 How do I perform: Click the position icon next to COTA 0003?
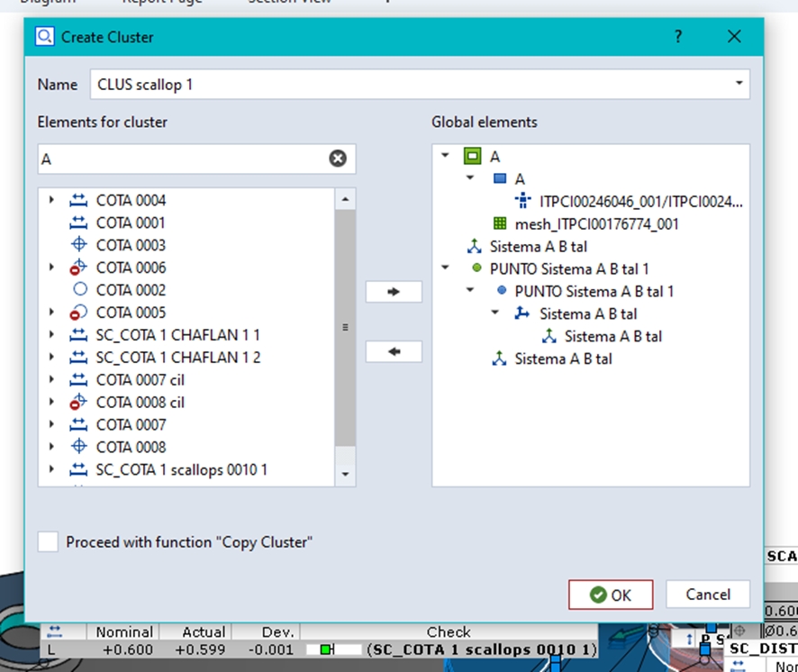tap(79, 245)
